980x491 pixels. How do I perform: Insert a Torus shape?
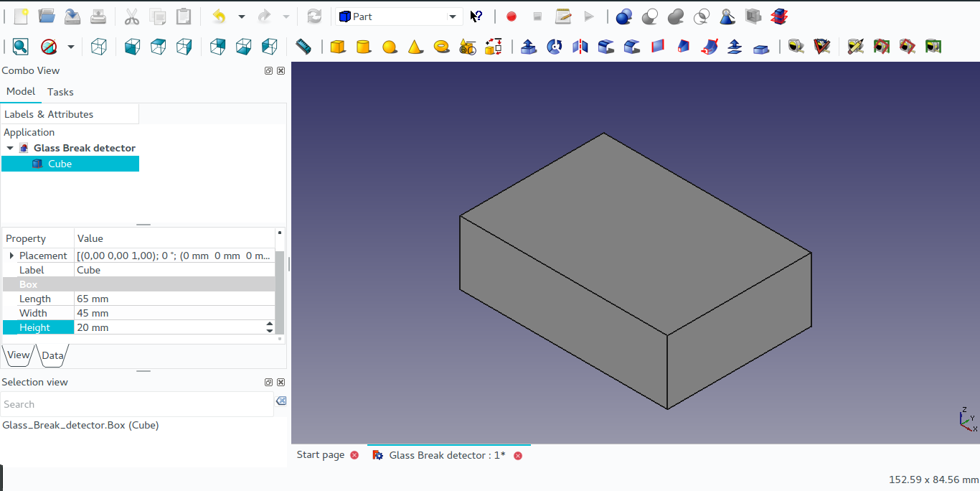pyautogui.click(x=442, y=46)
